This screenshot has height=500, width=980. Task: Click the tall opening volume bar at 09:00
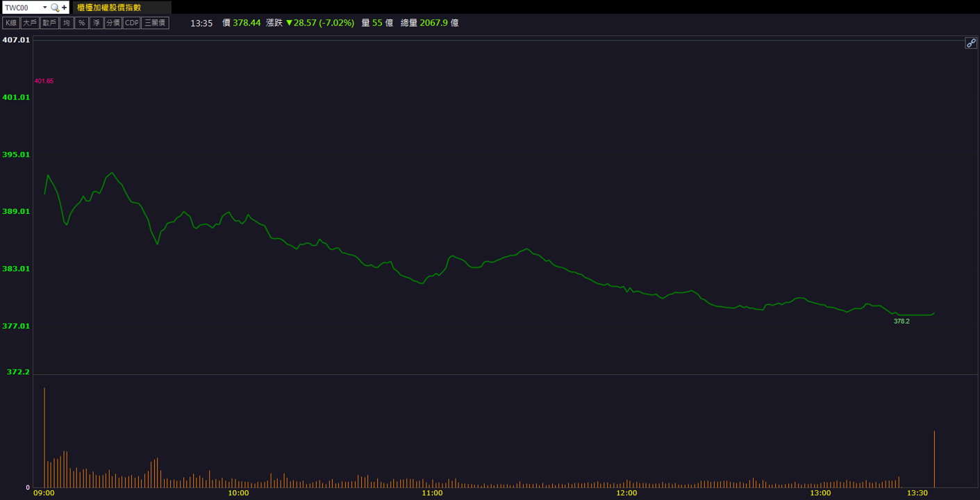point(44,437)
